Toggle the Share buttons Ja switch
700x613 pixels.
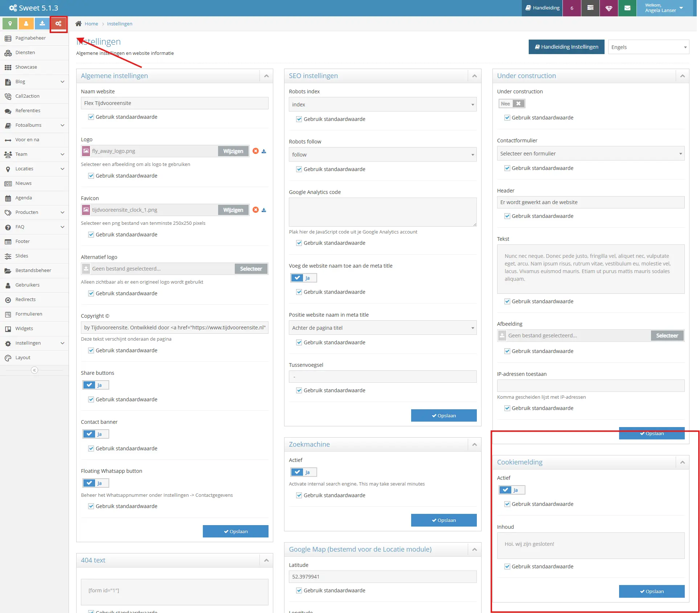(x=96, y=385)
